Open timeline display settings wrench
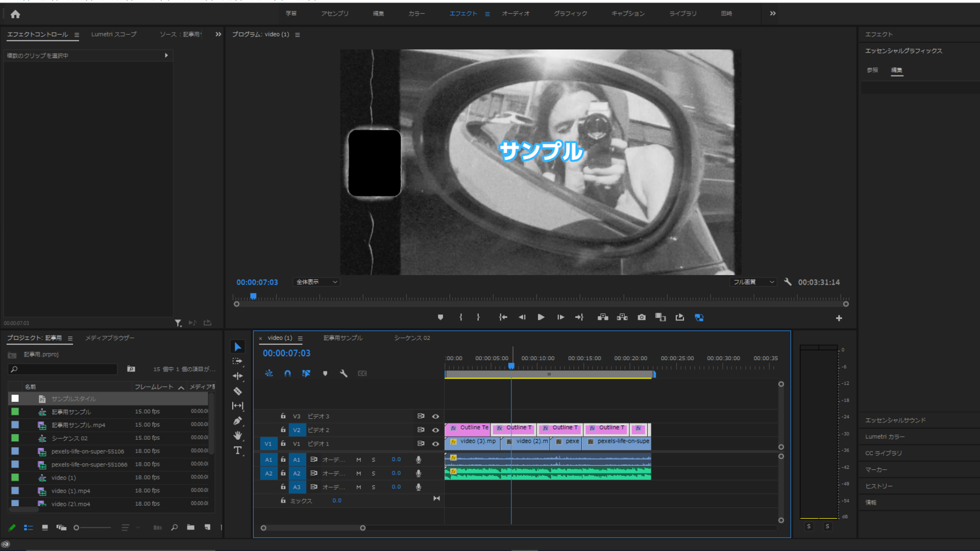 point(344,373)
